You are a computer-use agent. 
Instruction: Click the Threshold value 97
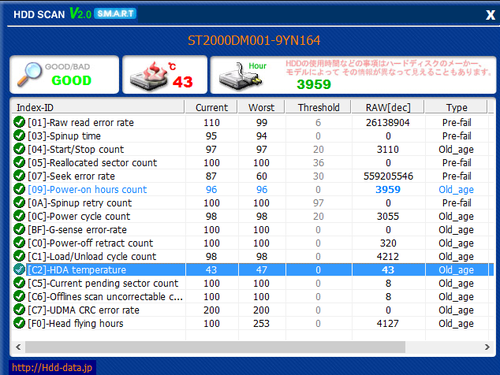(318, 203)
